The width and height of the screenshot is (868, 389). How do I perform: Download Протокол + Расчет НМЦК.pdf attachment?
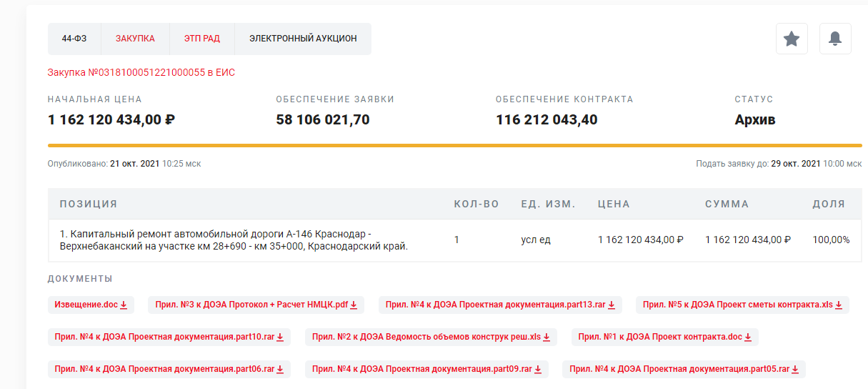pyautogui.click(x=256, y=305)
